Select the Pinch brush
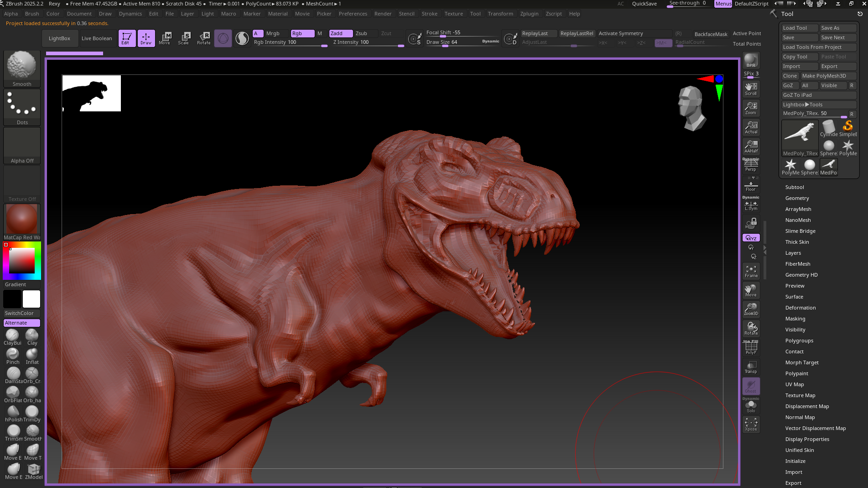Screen dimensions: 868x488 pos(13,356)
